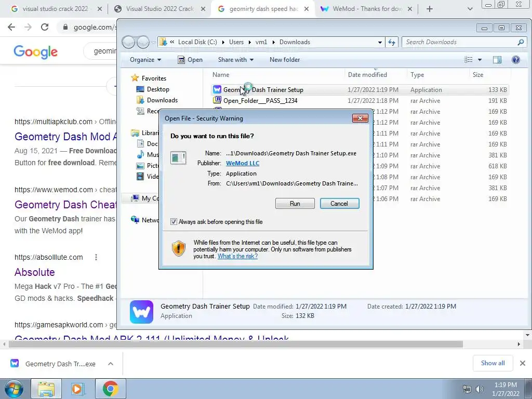Select Local Disk (C:) in breadcrumb
The image size is (532, 399).
tap(197, 42)
